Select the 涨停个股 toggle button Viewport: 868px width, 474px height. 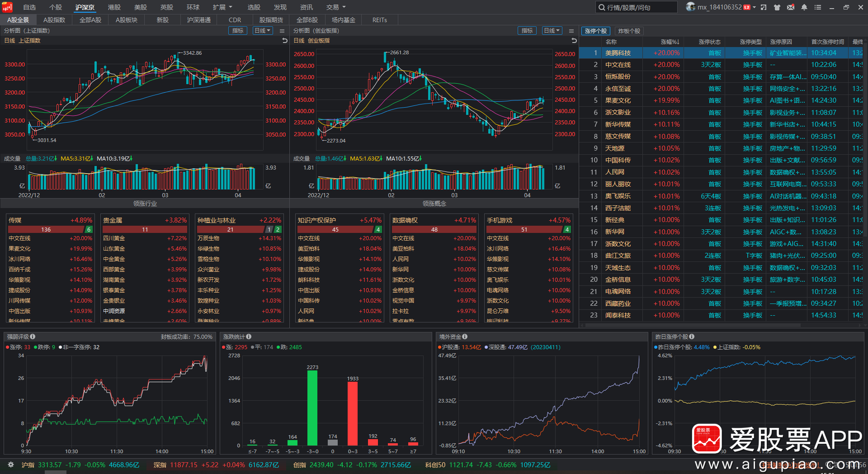coord(595,31)
